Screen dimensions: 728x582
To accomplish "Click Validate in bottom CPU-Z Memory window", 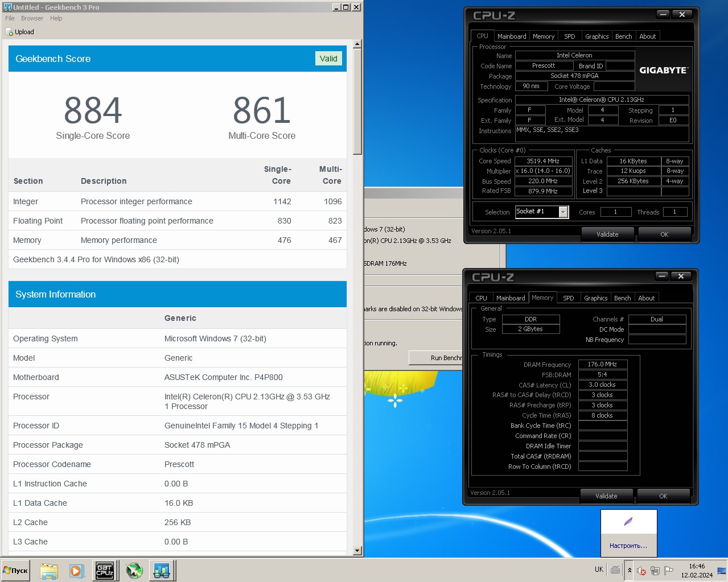I will pyautogui.click(x=606, y=496).
